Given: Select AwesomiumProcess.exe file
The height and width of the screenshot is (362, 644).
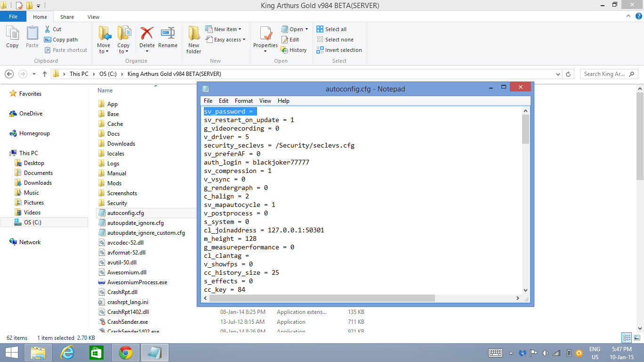Looking at the screenshot, I should click(x=137, y=282).
